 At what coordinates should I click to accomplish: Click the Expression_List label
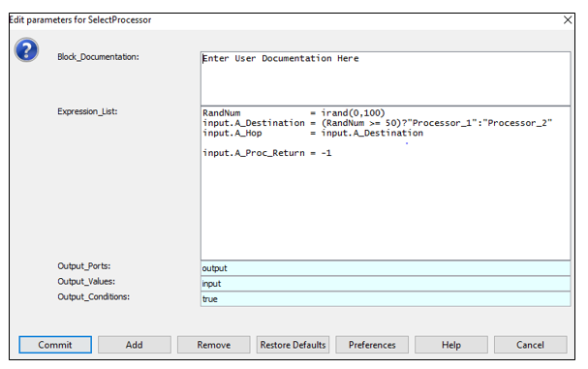tap(87, 111)
